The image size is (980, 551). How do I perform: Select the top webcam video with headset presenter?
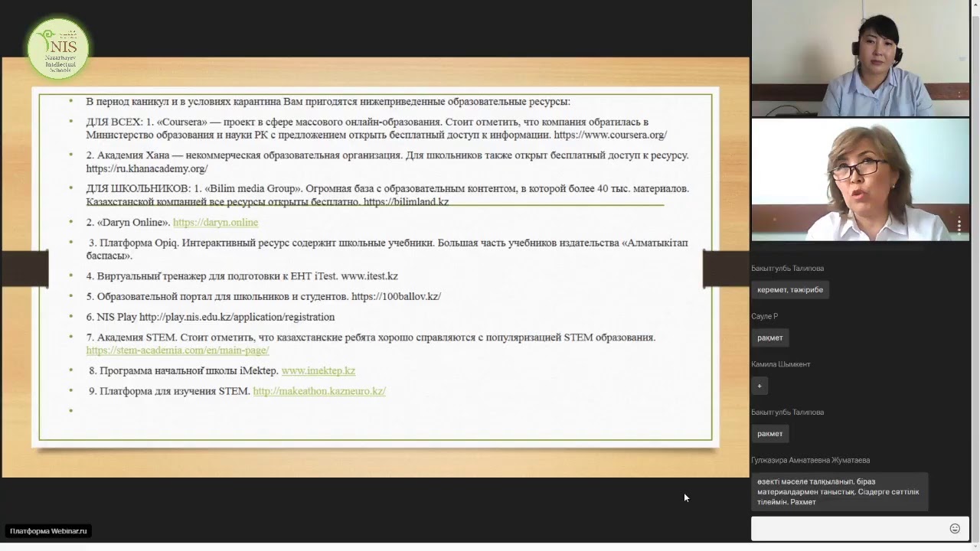pos(861,58)
